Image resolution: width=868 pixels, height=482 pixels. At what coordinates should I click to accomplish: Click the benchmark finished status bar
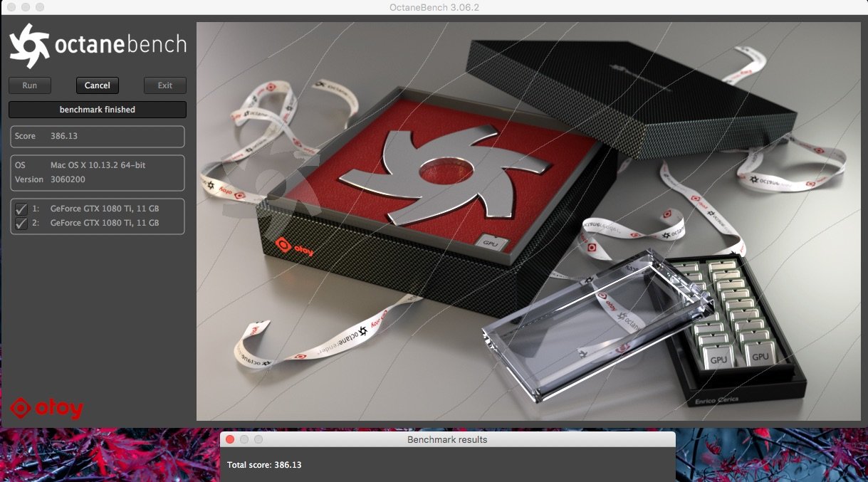[x=98, y=110]
